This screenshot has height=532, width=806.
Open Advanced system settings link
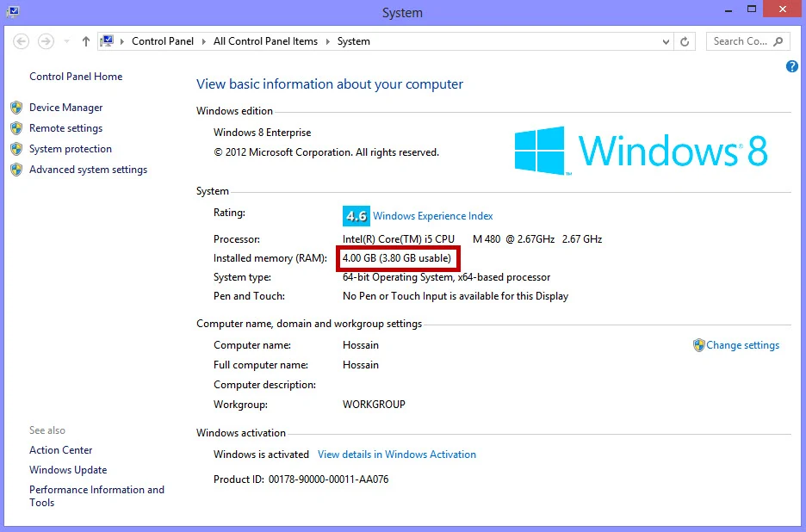click(88, 170)
